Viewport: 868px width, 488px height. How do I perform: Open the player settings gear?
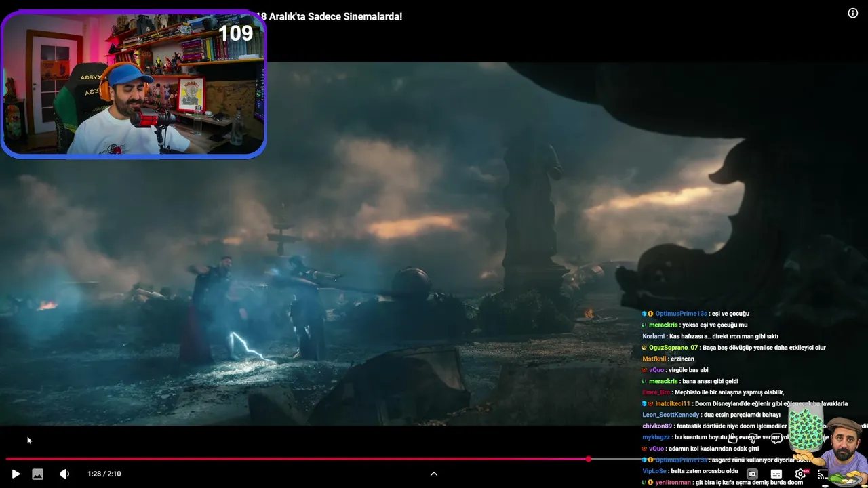[x=800, y=474]
